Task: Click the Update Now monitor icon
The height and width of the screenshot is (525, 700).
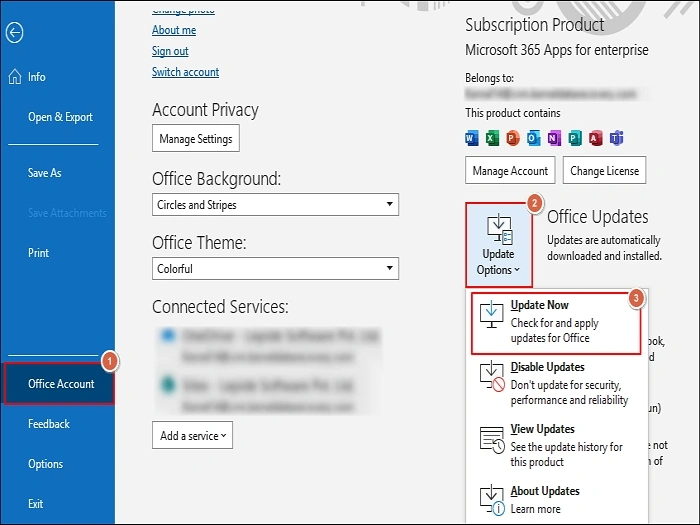Action: (492, 314)
